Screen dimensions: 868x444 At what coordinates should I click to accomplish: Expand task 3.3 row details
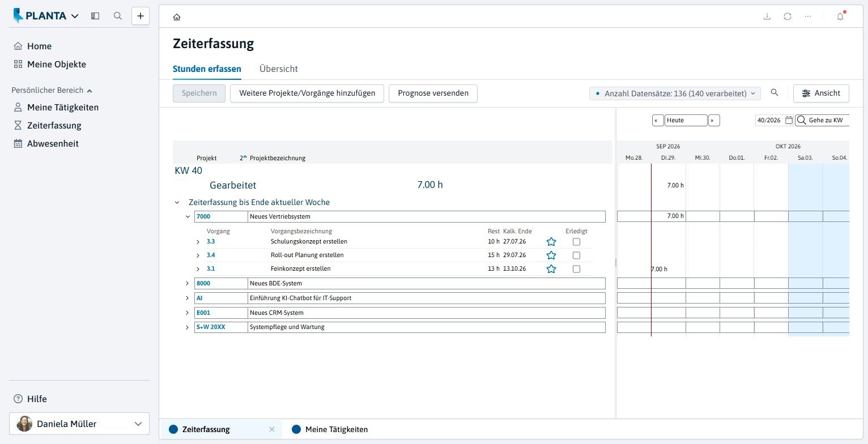198,242
